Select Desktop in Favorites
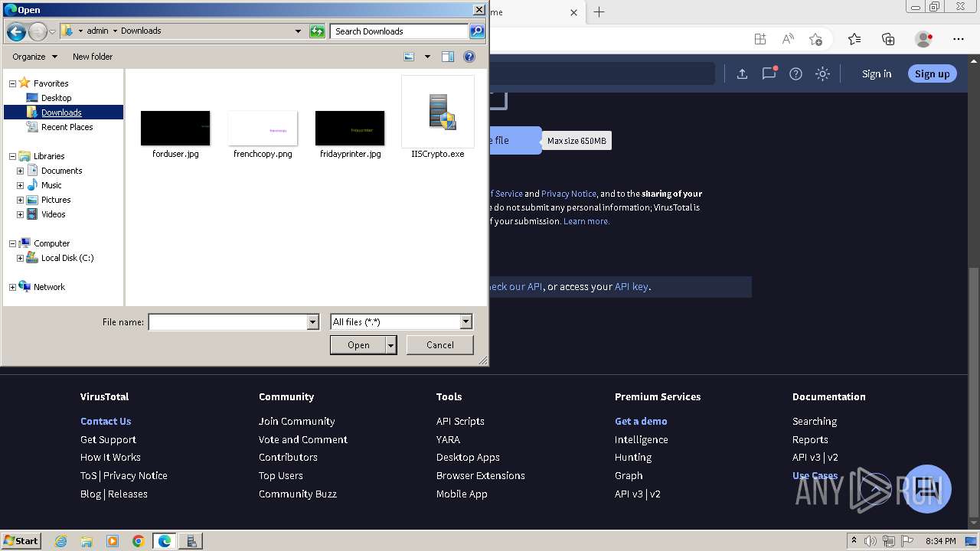The height and width of the screenshot is (551, 980). 56,98
